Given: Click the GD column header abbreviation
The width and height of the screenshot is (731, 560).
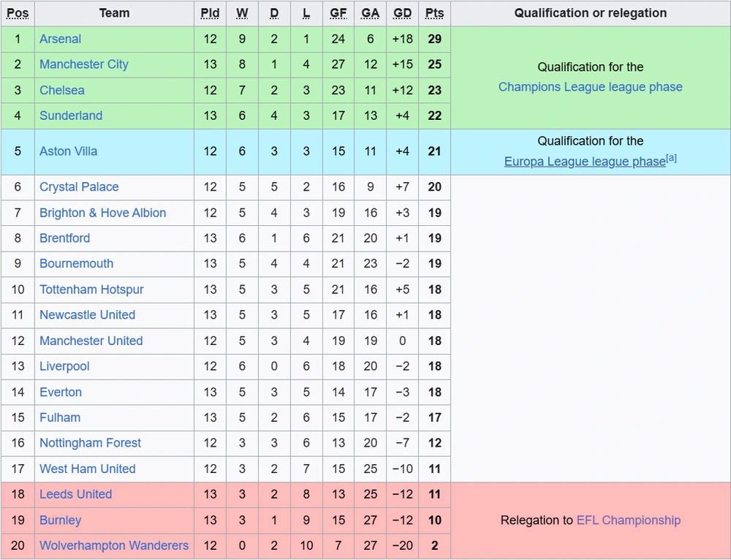Looking at the screenshot, I should coord(402,13).
